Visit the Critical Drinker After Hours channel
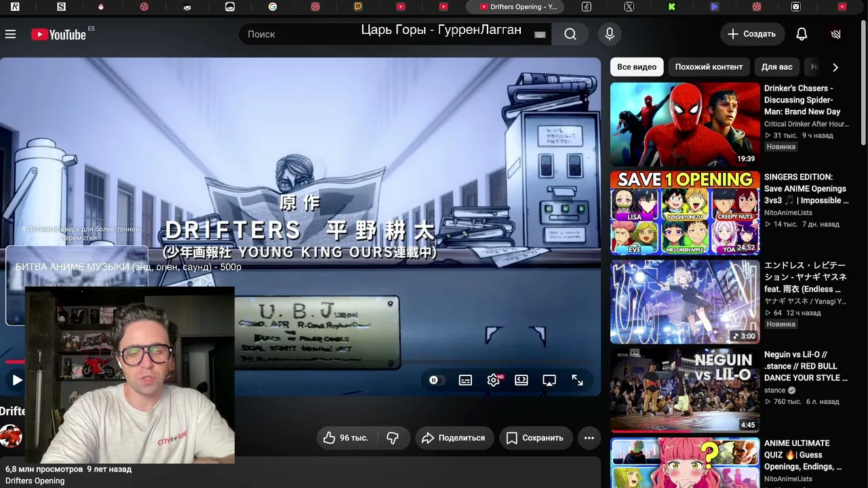Viewport: 868px width, 488px height. tap(806, 124)
